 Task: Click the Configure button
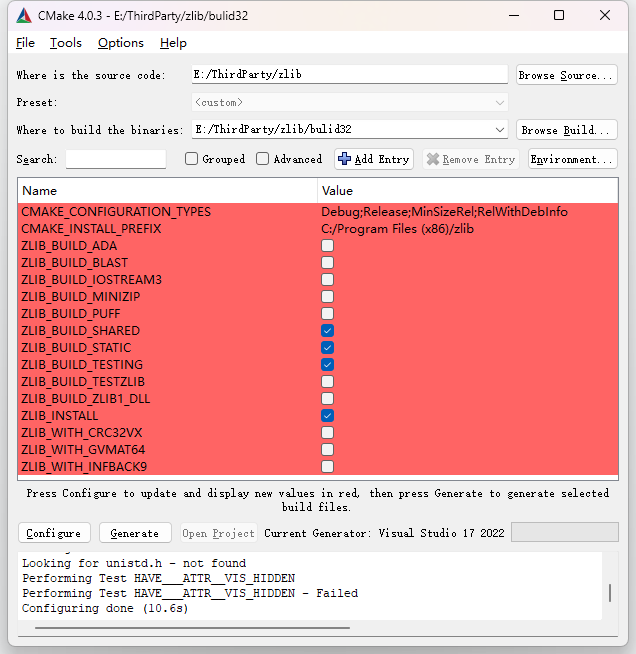point(54,533)
